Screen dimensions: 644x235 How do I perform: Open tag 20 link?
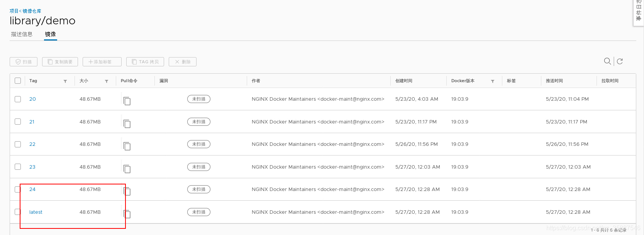pos(32,99)
